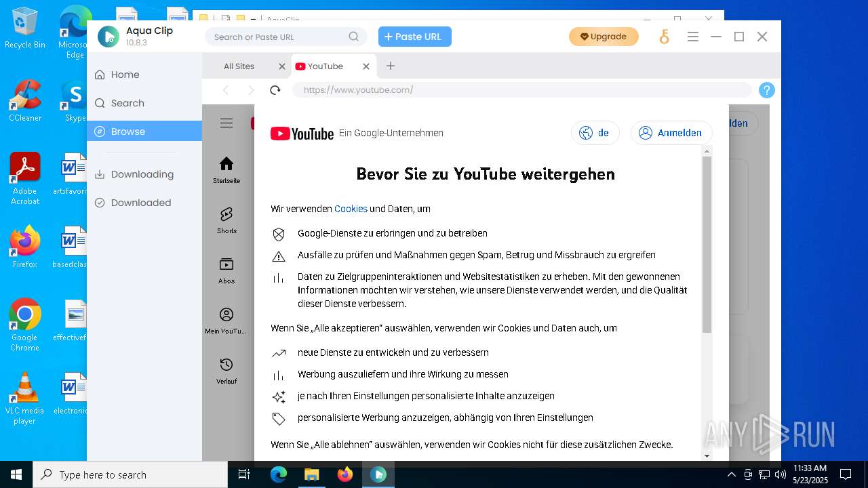Open Search in sidebar
This screenshot has height=488, width=868.
[x=144, y=103]
